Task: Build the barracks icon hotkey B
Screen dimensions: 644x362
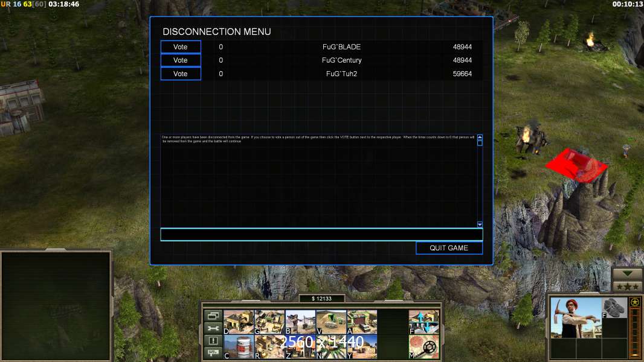Action: (300, 322)
